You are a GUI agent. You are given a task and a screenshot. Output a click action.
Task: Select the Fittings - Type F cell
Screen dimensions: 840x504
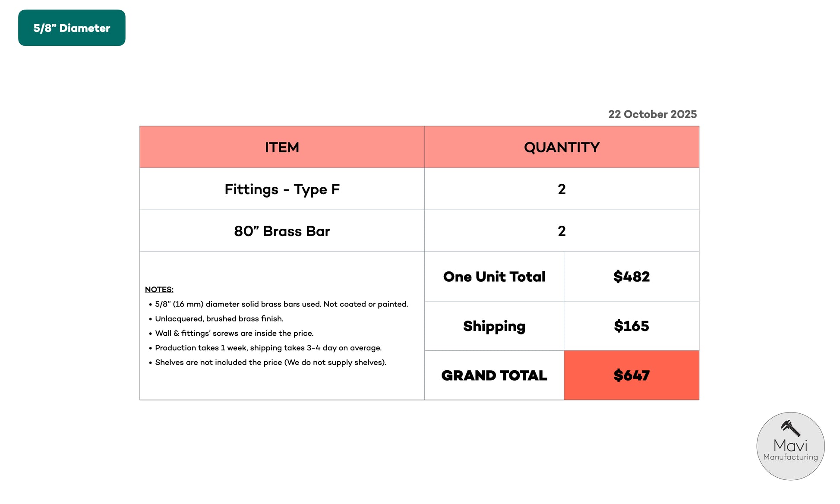pyautogui.click(x=282, y=189)
